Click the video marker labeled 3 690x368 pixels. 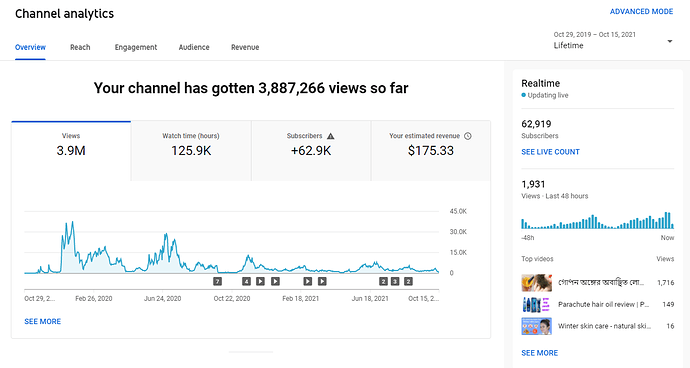pos(395,281)
